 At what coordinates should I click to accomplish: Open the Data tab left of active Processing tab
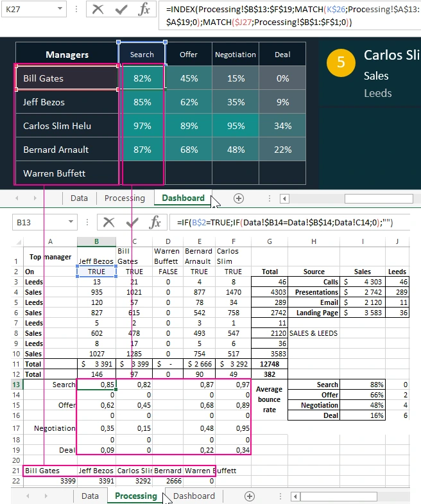coord(90,496)
